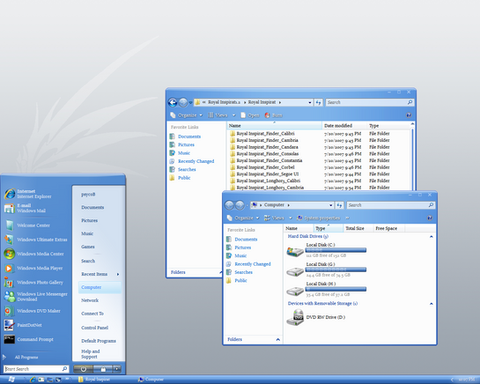The width and height of the screenshot is (480, 384).
Task: Open Windows Live Messenger Download
Action: pos(36,296)
